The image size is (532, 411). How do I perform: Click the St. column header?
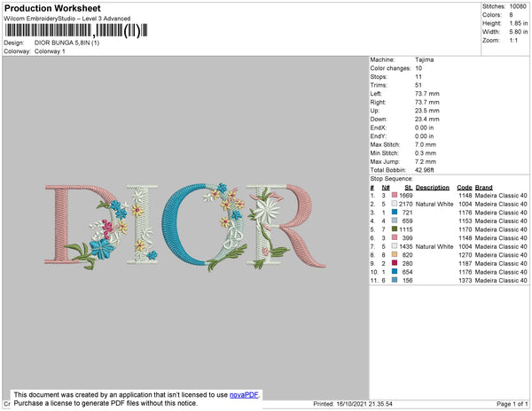pos(409,188)
